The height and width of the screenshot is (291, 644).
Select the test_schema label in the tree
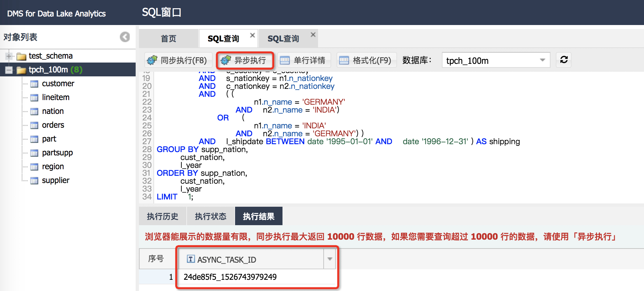click(51, 56)
